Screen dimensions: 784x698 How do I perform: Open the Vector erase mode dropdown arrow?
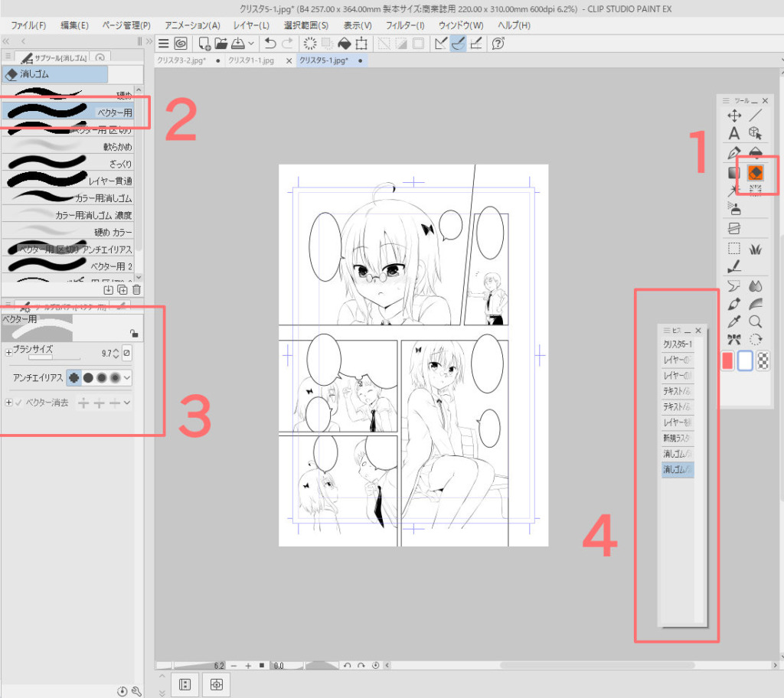point(127,403)
